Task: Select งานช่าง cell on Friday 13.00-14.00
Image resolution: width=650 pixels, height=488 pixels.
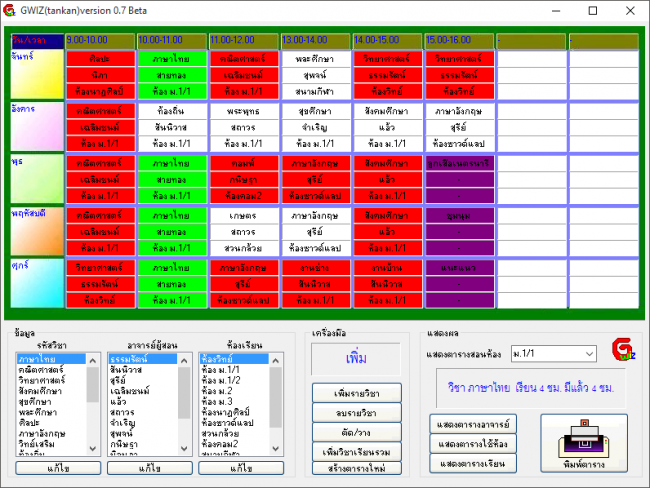Action: [316, 267]
